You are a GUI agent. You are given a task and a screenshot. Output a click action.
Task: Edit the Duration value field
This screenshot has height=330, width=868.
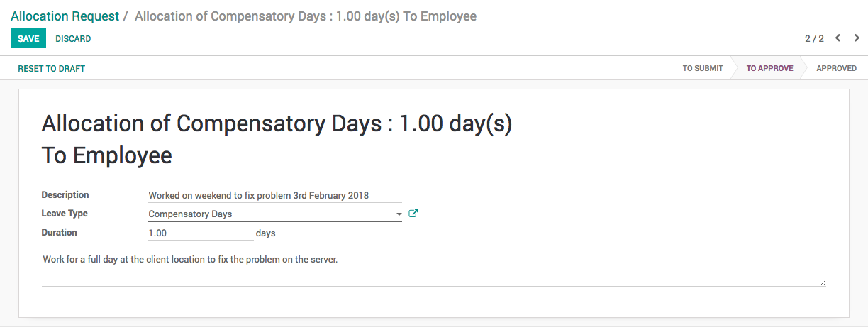[200, 233]
